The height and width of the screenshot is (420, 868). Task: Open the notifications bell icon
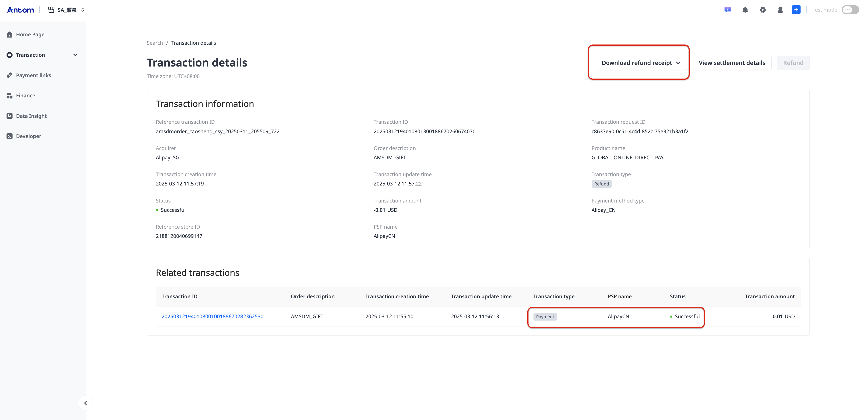(x=745, y=10)
